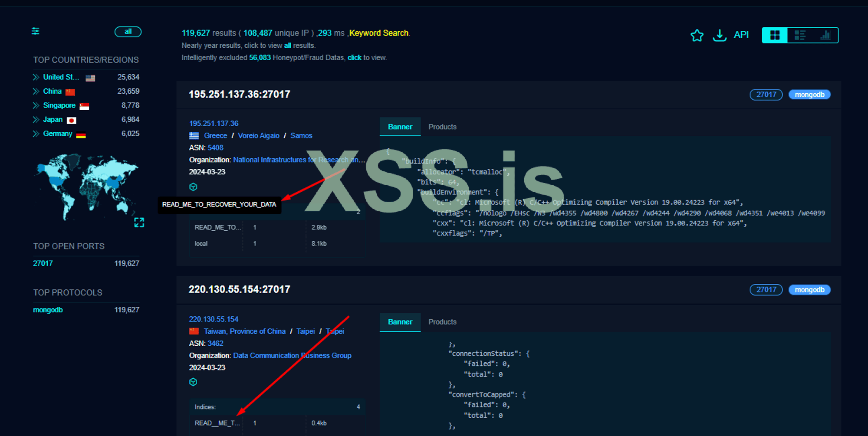
Task: Select the READ__ME_T... index row, 0.4kb
Action: (x=277, y=423)
